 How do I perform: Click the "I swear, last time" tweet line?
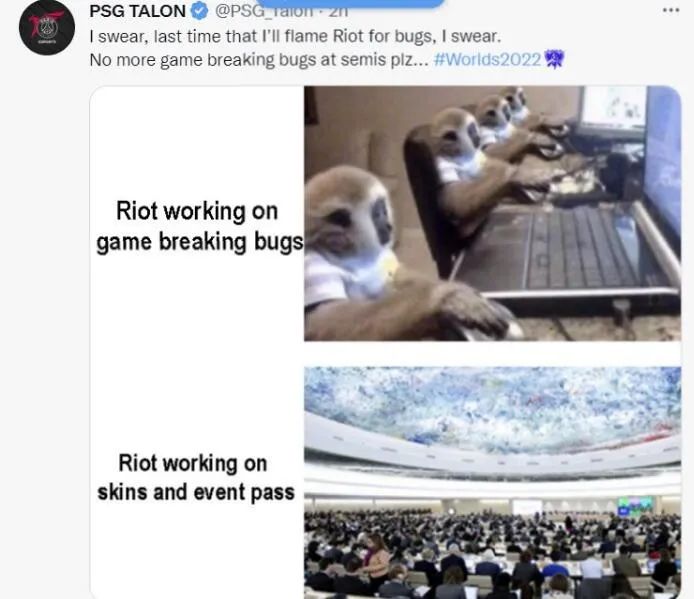tap(295, 36)
